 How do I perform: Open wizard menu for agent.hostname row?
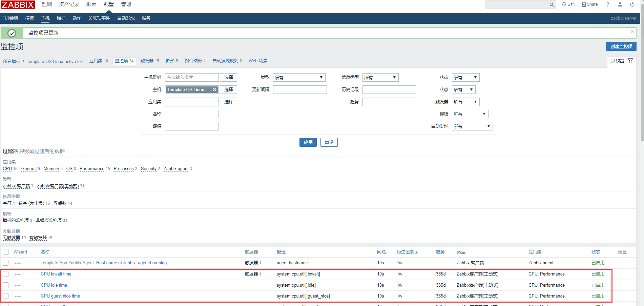click(18, 263)
